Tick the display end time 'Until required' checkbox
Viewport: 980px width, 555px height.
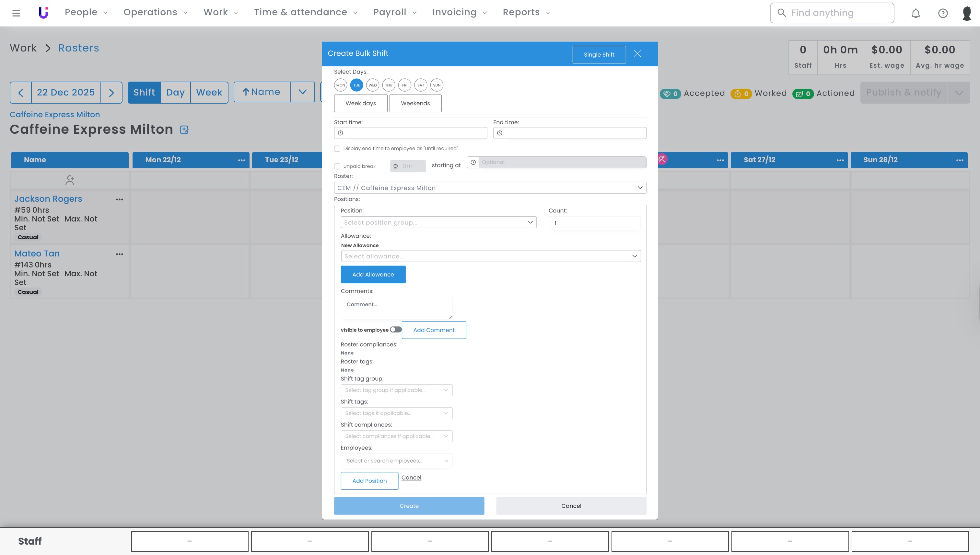pos(337,149)
